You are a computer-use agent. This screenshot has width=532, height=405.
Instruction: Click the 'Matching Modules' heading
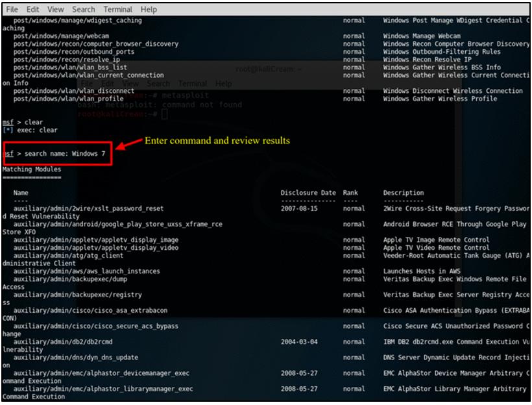31,169
